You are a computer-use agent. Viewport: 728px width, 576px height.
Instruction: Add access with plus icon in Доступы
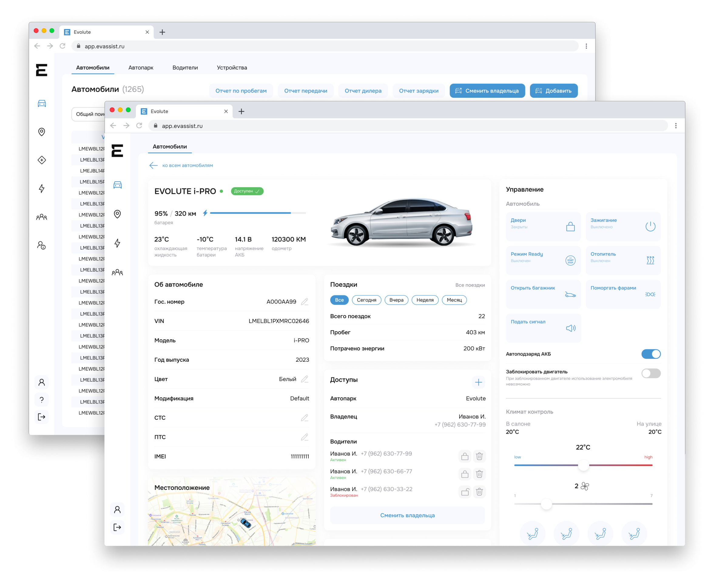(x=479, y=382)
